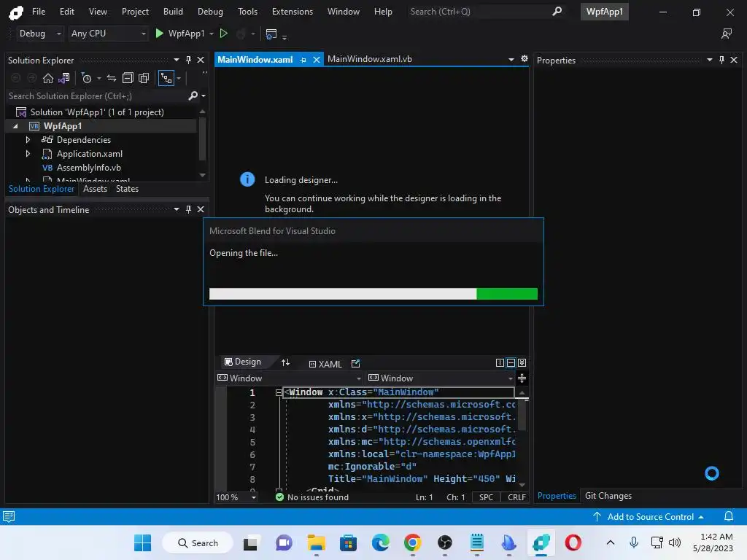Collapse All items in Solution Explorer

(x=128, y=78)
